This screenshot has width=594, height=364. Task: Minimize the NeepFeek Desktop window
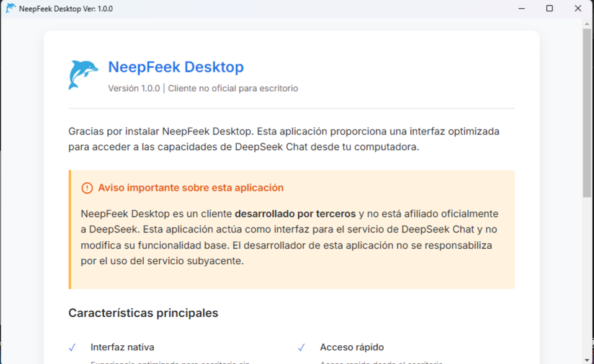tap(521, 8)
